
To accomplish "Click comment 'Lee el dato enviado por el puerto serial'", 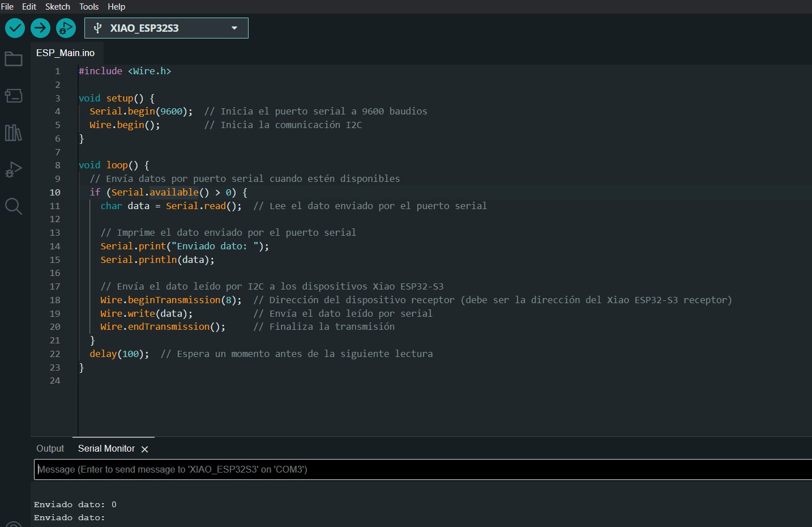I will (370, 206).
